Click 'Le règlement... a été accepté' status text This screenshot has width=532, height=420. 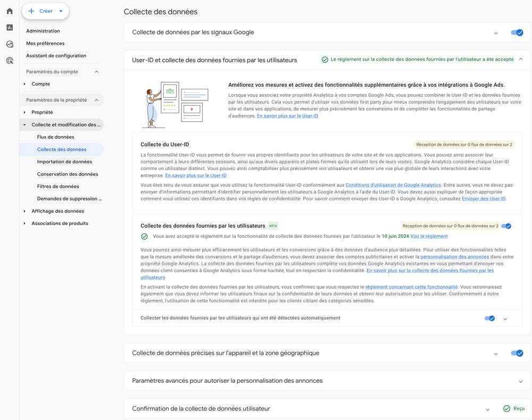tap(422, 60)
